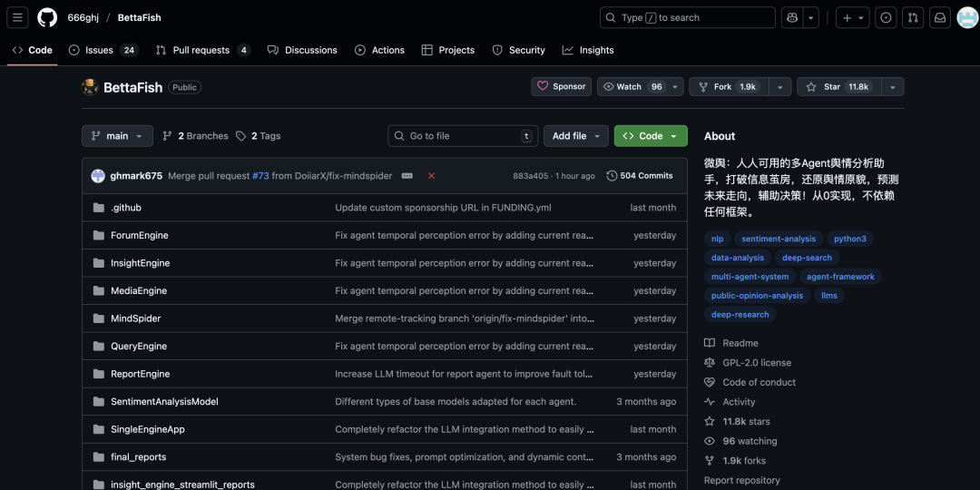Go to 666ghj owner profile link

tap(83, 17)
